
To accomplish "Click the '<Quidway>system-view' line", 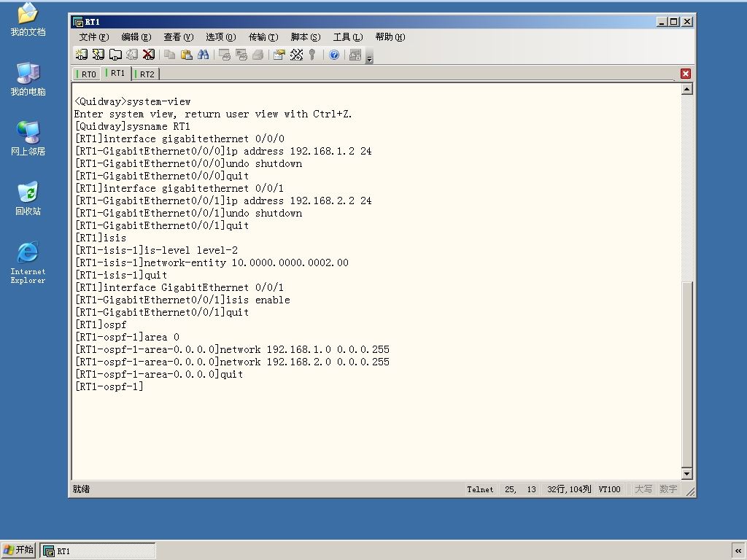I will coord(132,101).
